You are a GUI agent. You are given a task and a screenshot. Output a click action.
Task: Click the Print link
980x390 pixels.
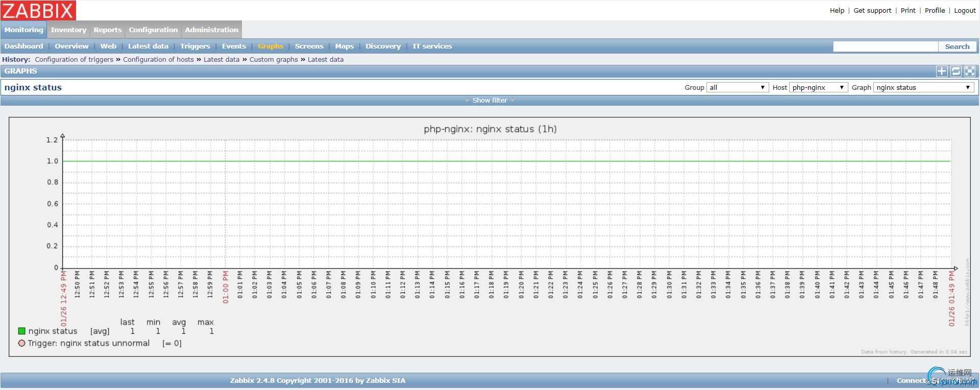point(908,10)
